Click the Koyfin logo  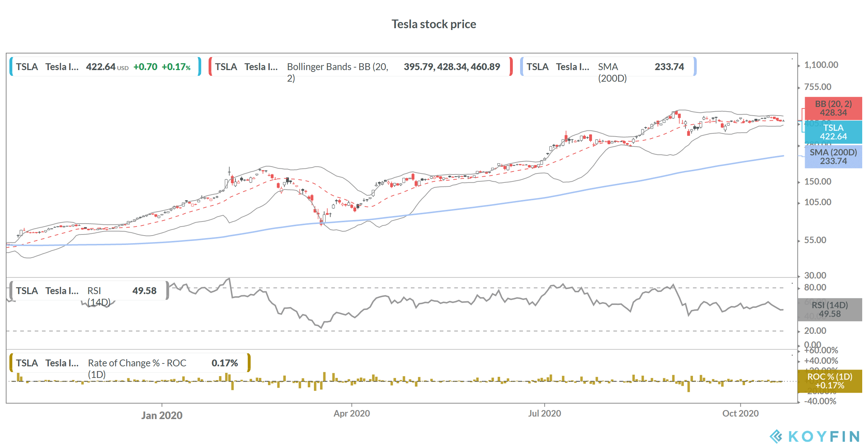coord(814,436)
